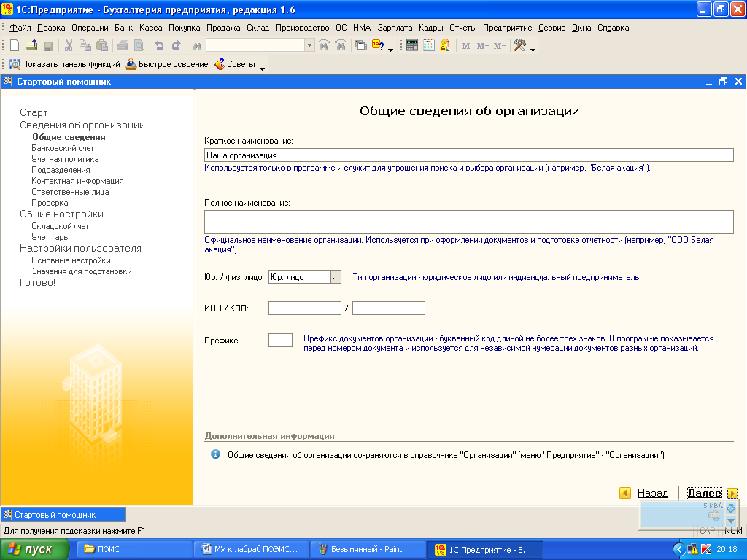This screenshot has height=560, width=747.
Task: Expand the dropdown arrow after Советы
Action: tap(262, 69)
